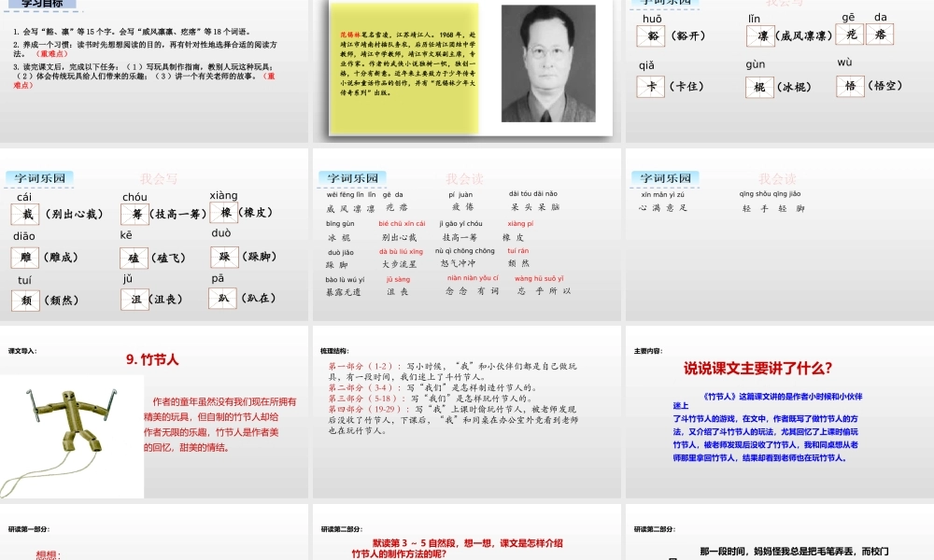This screenshot has width=934, height=560.
Task: Select the 筹 character box for 技高一筹
Action: click(x=134, y=214)
